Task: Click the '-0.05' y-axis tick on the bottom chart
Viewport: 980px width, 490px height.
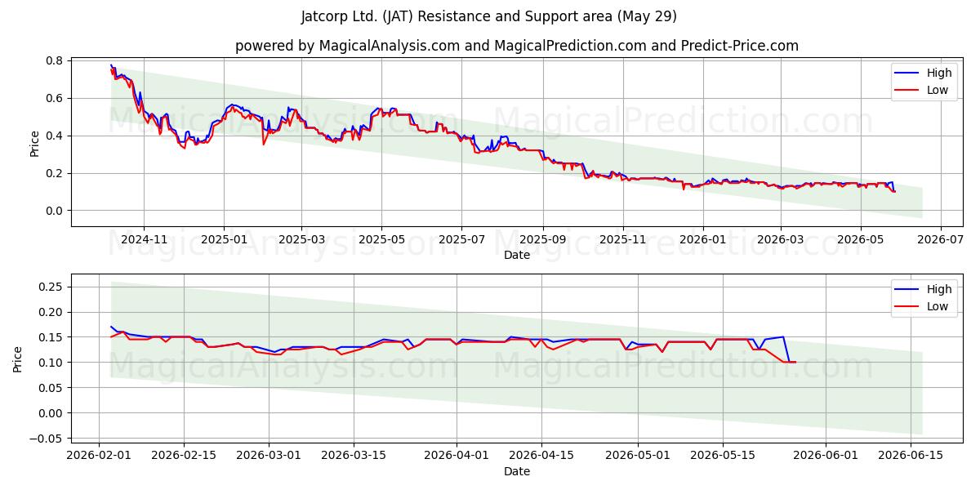Action: click(x=48, y=439)
